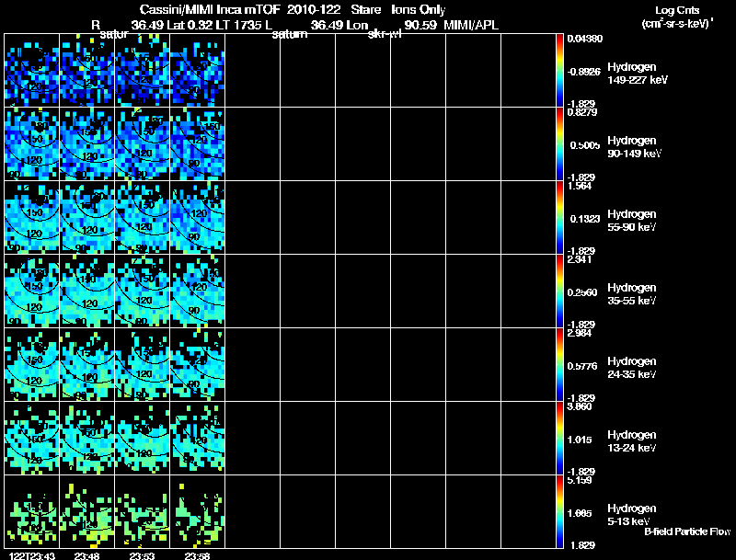Click the 149-227 keV image at 23:43

[32, 70]
